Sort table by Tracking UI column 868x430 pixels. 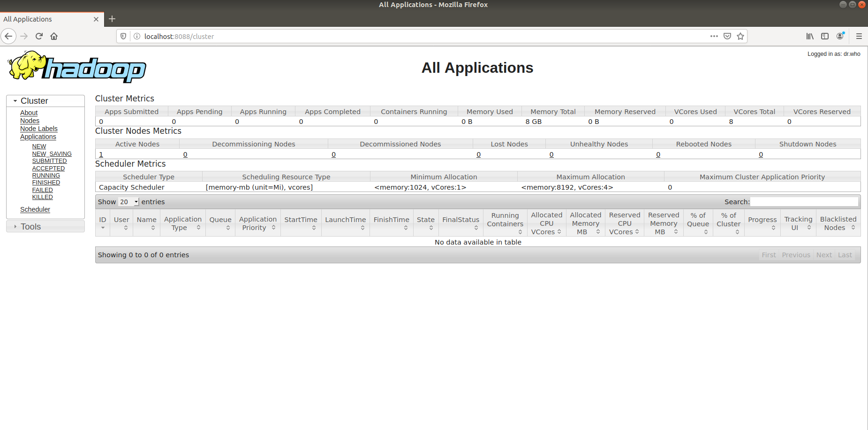tap(799, 223)
